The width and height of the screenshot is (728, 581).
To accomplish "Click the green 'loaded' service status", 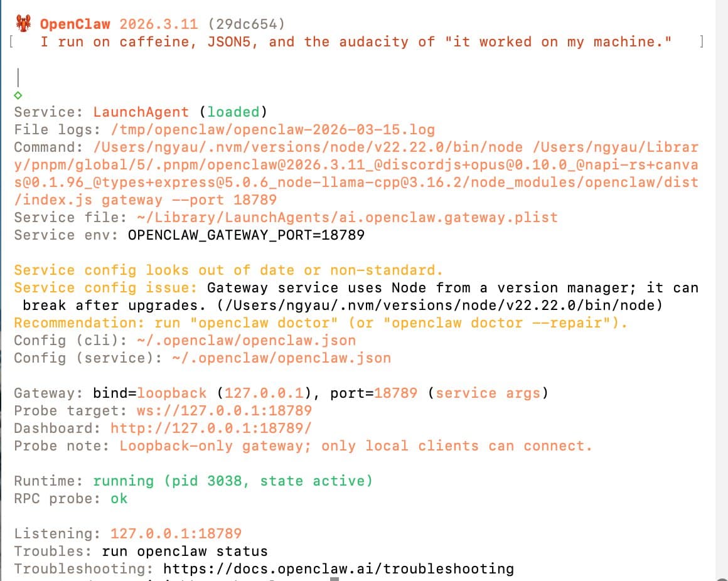I will (233, 112).
